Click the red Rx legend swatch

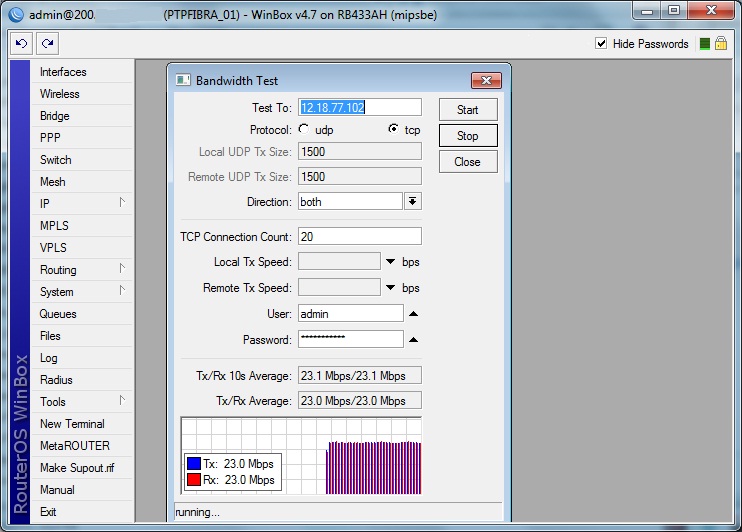point(194,479)
